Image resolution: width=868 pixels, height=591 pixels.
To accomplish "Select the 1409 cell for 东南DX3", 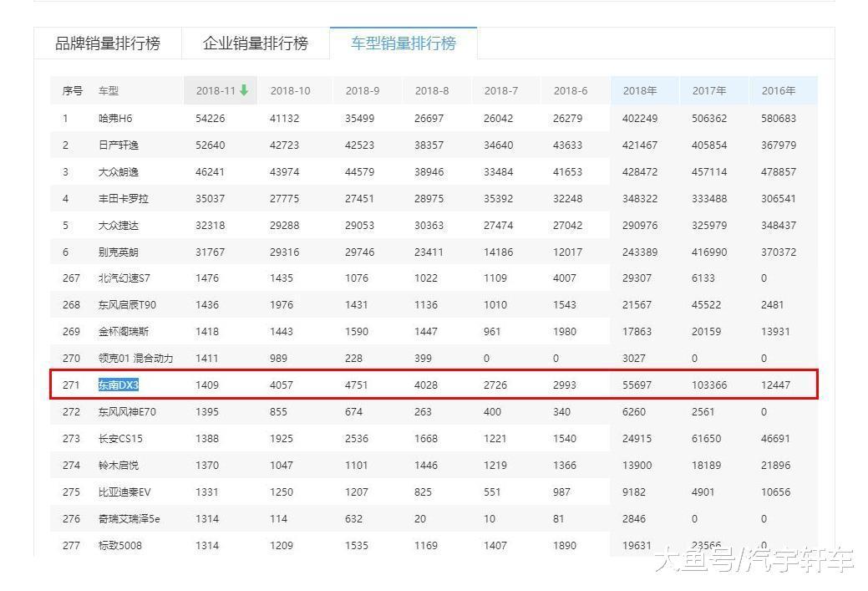I will coord(207,385).
